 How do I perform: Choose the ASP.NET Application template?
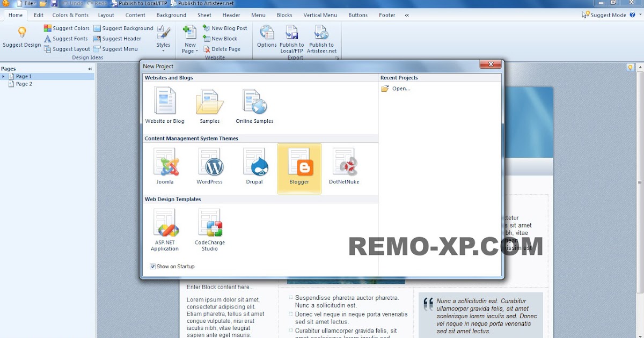click(165, 230)
